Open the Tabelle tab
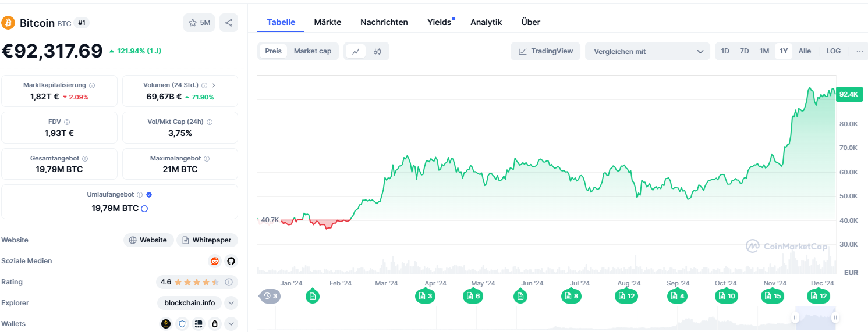This screenshot has width=868, height=332. 281,22
